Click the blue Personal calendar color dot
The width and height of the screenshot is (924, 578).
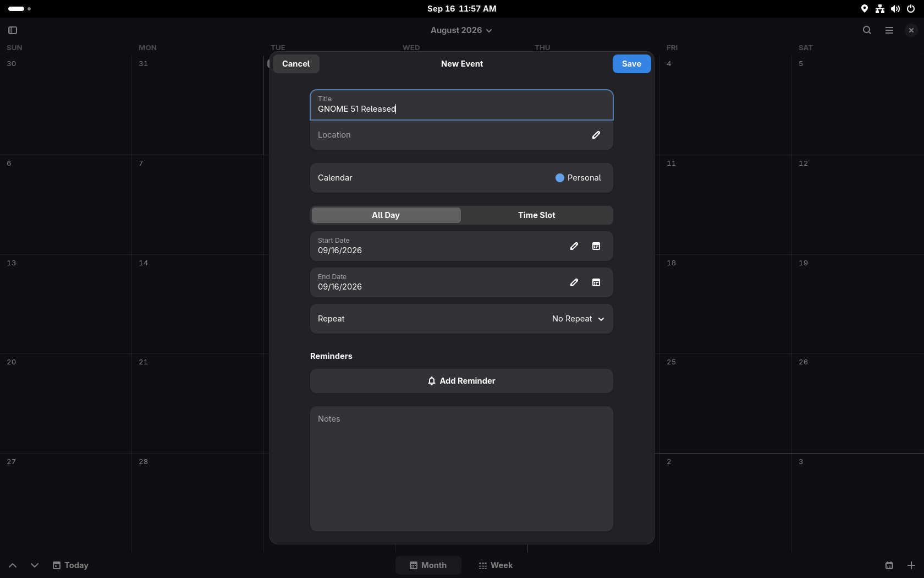coord(560,178)
